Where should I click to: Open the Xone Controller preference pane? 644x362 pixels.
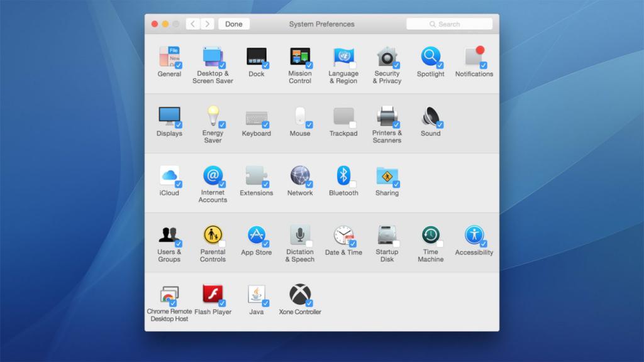(x=300, y=295)
